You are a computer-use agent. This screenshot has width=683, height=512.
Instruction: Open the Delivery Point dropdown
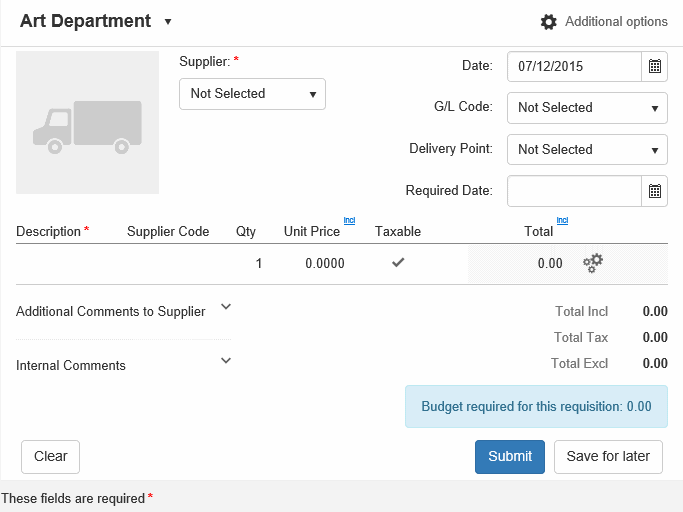pos(587,149)
